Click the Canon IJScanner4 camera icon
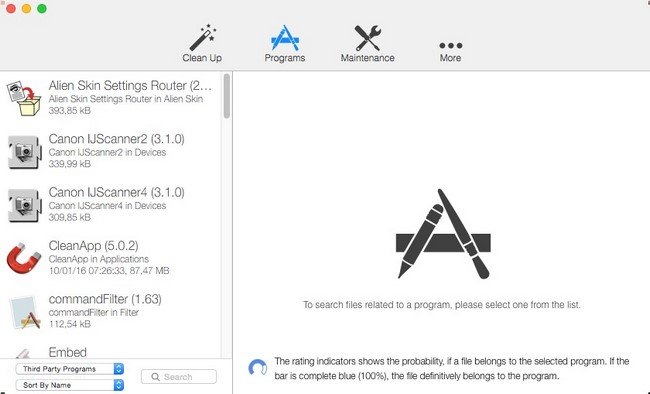Viewport: 650px width, 394px height. 24,205
